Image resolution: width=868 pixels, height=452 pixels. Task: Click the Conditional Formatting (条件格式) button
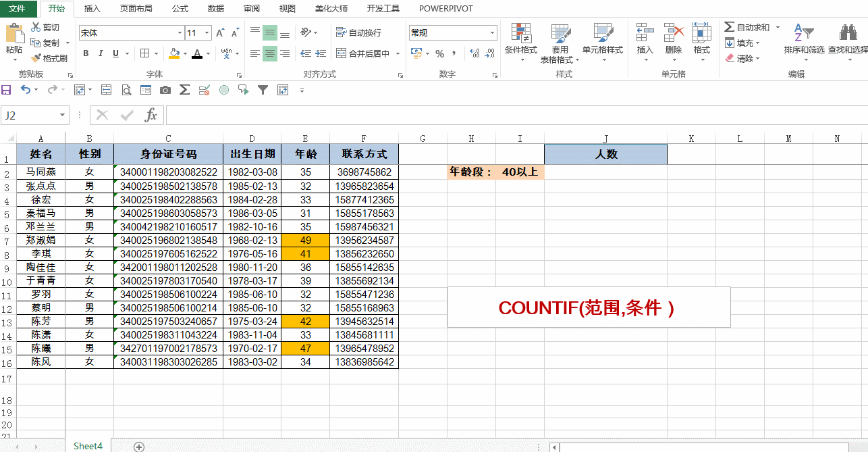coord(521,43)
